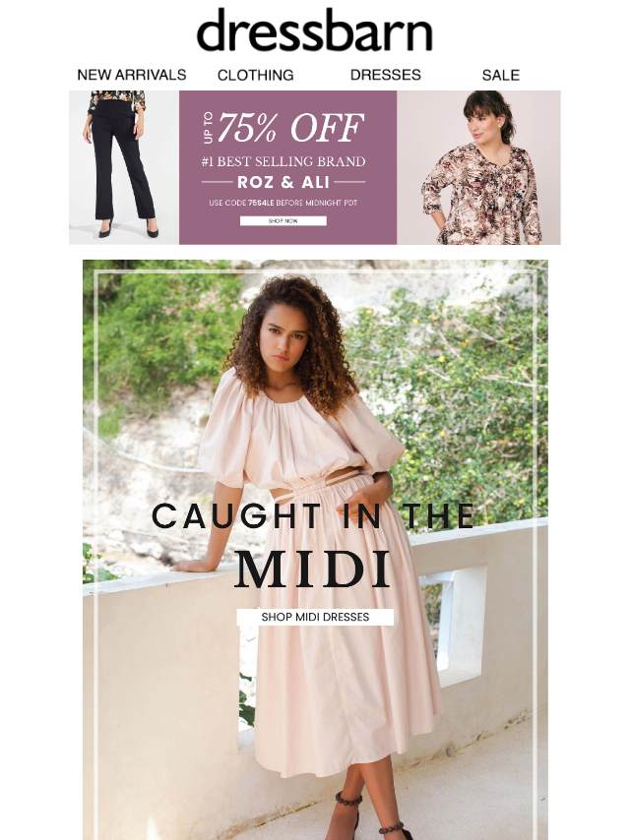Open the floral blouse model photo

478,167
